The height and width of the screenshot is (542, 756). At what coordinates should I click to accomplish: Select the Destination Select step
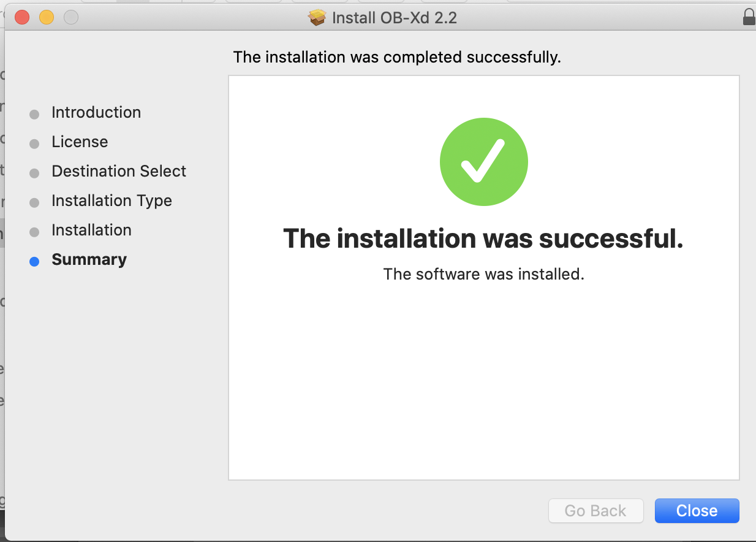[x=119, y=171]
